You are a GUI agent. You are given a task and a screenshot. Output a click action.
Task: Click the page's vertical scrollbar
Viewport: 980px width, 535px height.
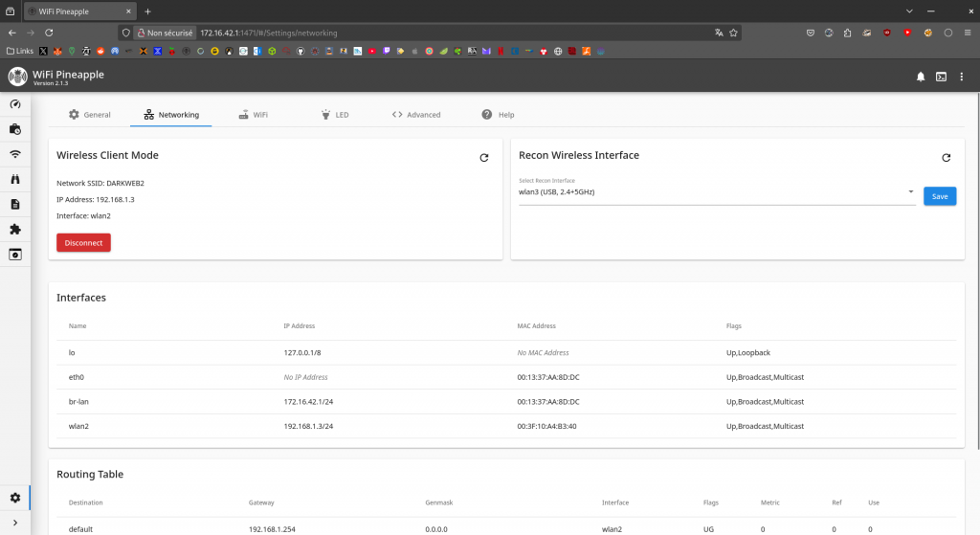977,271
